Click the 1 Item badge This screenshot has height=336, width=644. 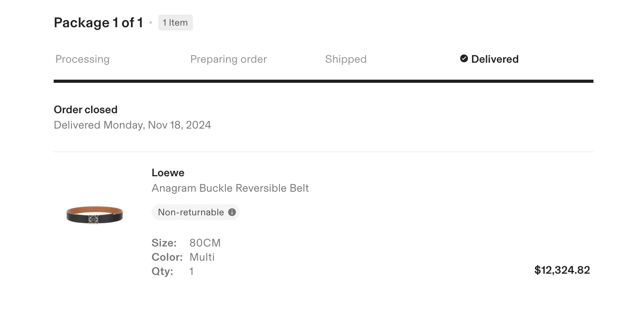pos(175,22)
